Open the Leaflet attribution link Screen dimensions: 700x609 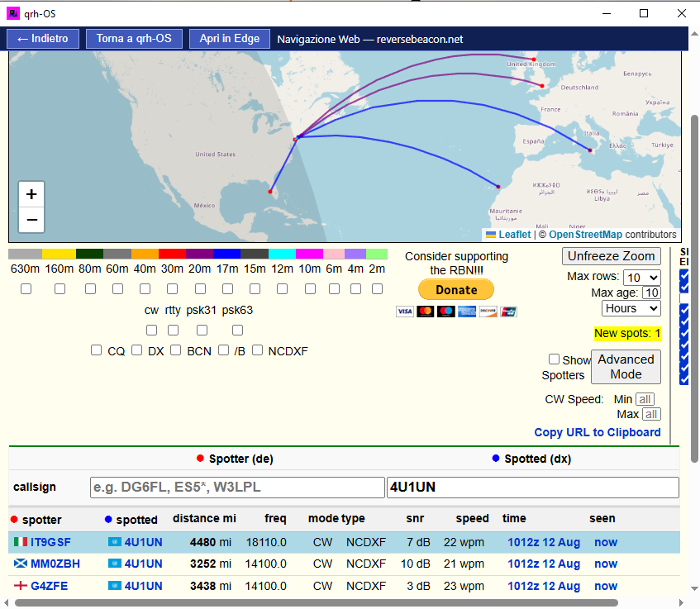tap(514, 235)
